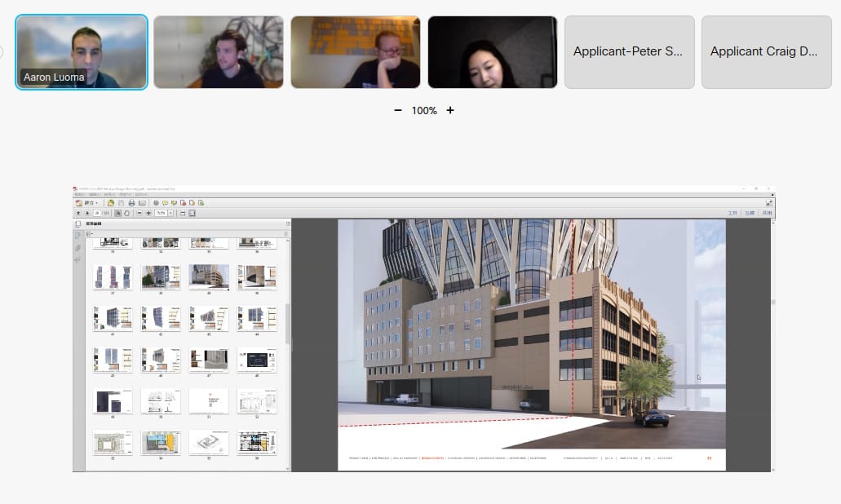Expand thumbnail panel options menu
The height and width of the screenshot is (504, 841).
pyautogui.click(x=91, y=234)
